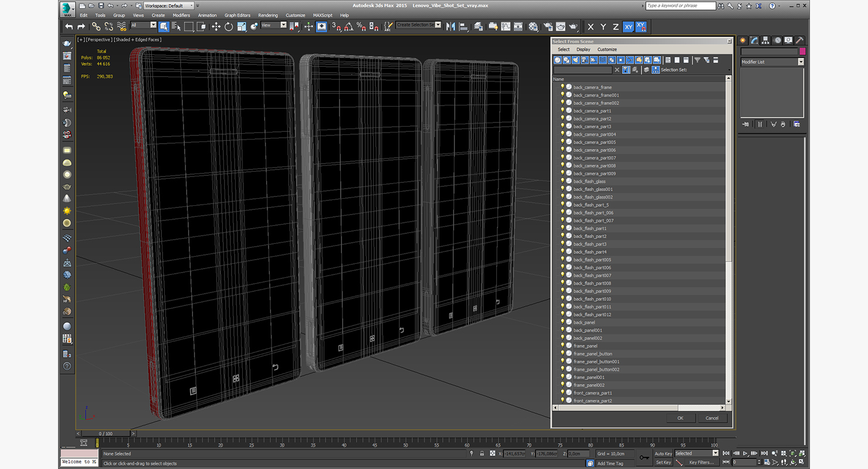Viewport: 868px width, 469px height.
Task: Activate the Select Object tool
Action: click(164, 26)
